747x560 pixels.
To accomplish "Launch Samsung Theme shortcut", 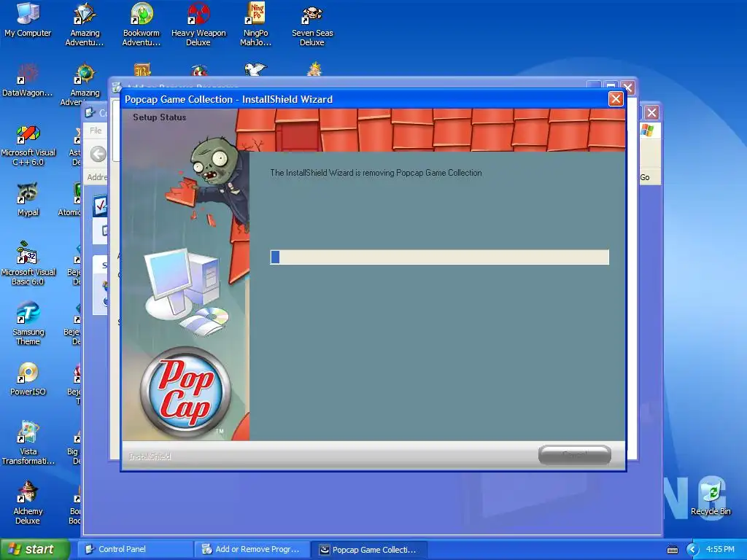I will (28, 324).
